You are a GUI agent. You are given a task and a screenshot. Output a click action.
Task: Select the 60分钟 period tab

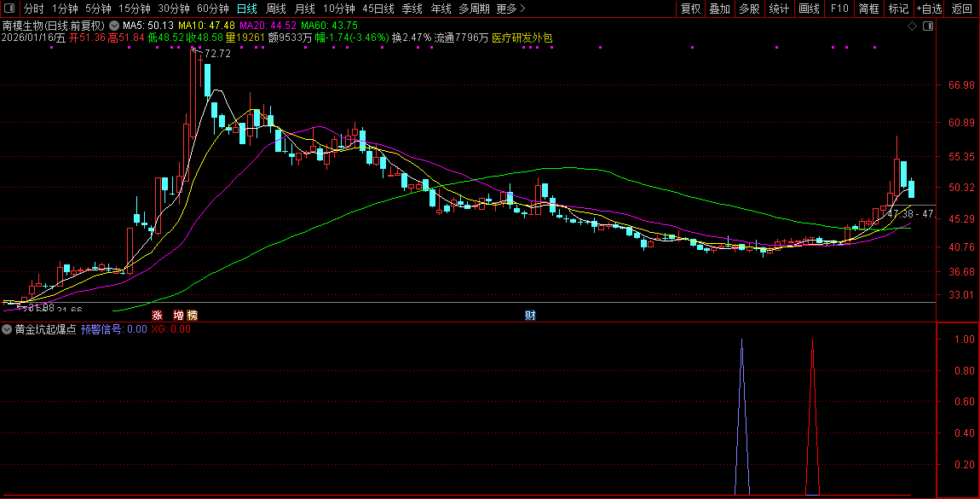point(212,9)
